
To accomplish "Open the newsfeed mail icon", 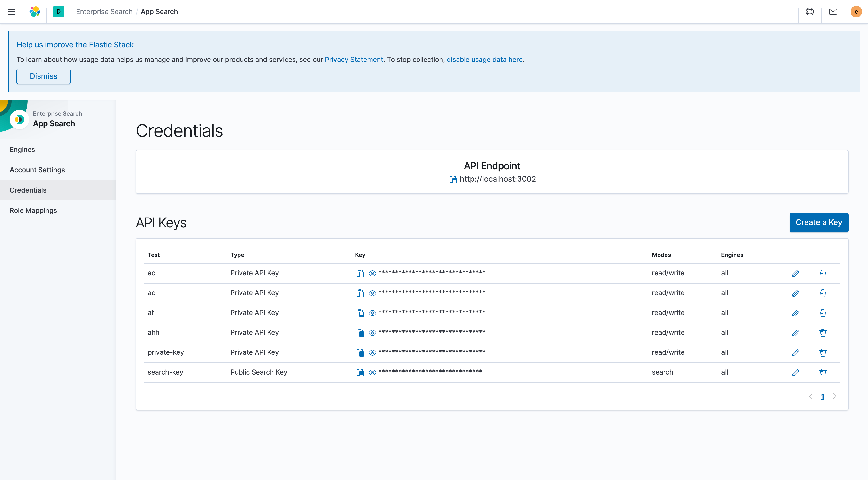I will tap(833, 12).
